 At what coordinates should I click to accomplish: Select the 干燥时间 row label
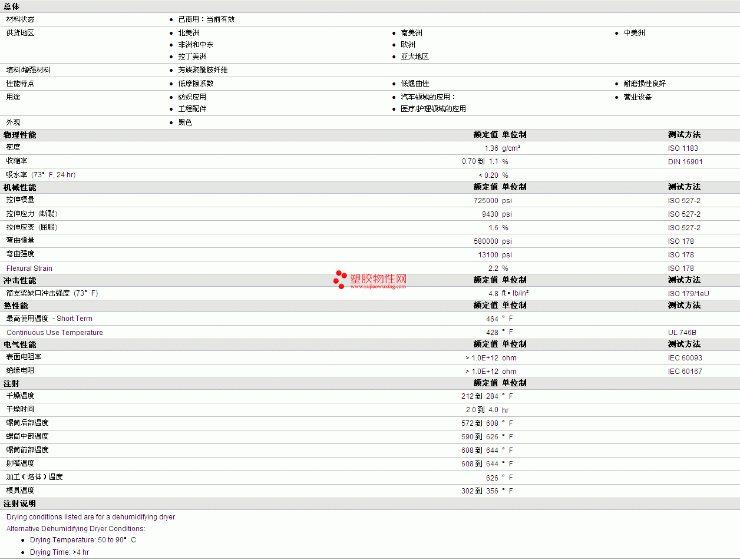click(x=21, y=409)
